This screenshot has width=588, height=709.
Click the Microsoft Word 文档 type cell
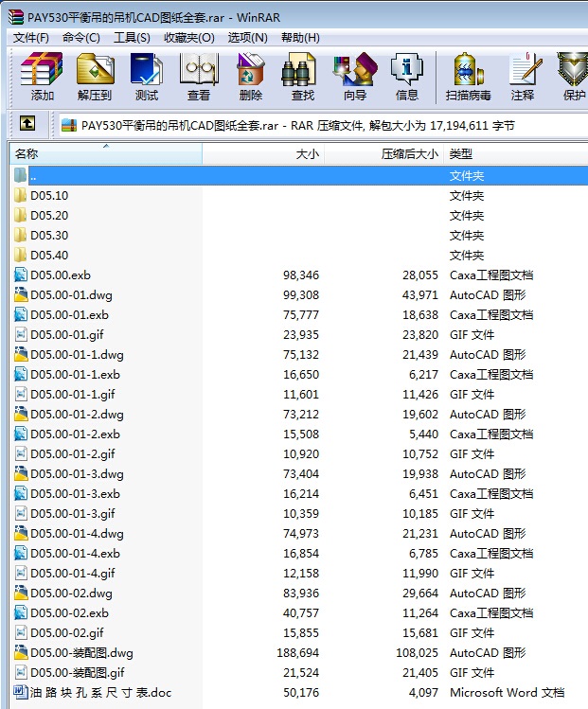(507, 693)
